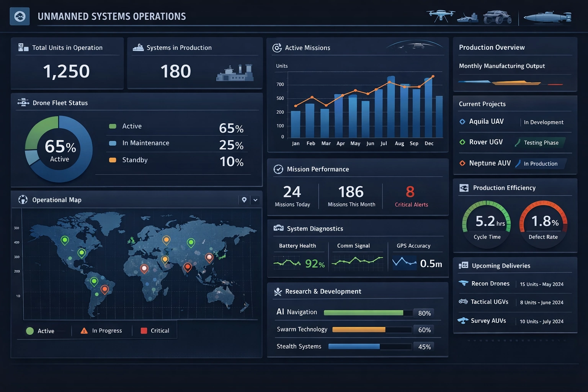The height and width of the screenshot is (392, 588).
Task: Click the map pin icon on the Operational Map header
Action: [245, 199]
